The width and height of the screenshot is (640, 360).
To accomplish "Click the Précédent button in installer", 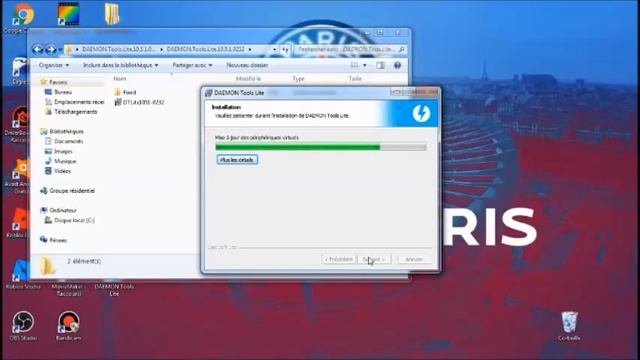I will tap(339, 259).
